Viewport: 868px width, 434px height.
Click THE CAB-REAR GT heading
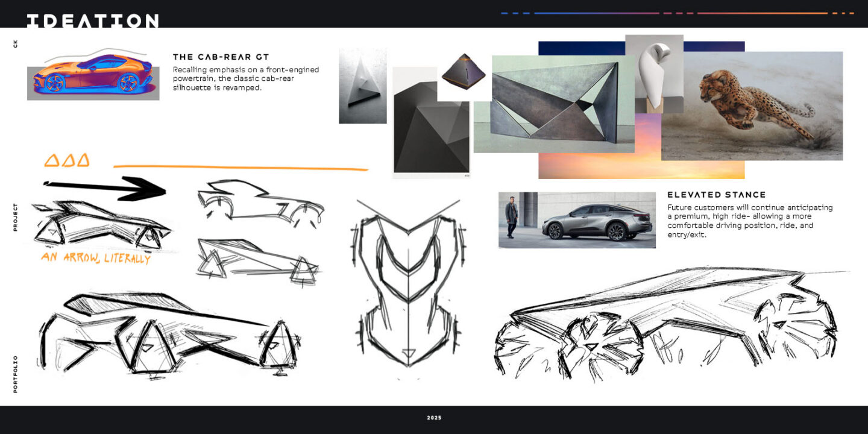(221, 57)
